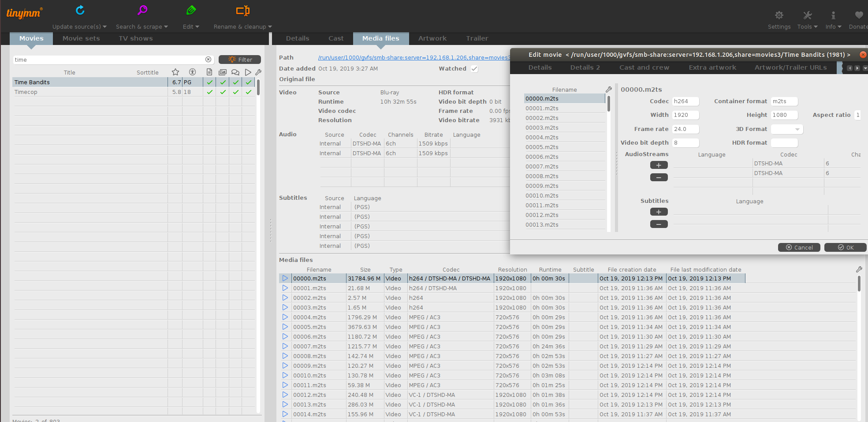Viewport: 868px width, 422px height.
Task: Click the Width field showing 1920
Action: (x=685, y=115)
